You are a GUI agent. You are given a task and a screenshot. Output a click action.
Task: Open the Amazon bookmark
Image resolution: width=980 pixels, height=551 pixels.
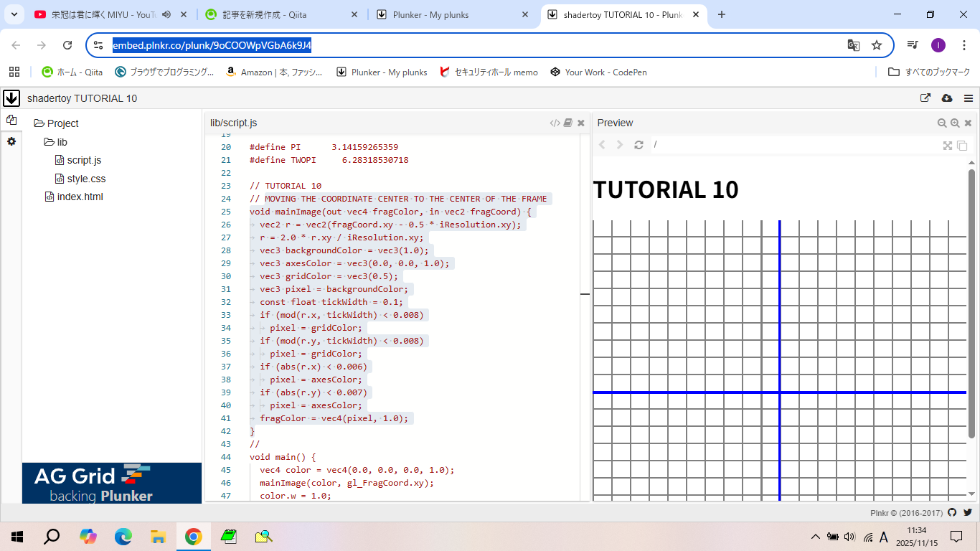[x=274, y=72]
